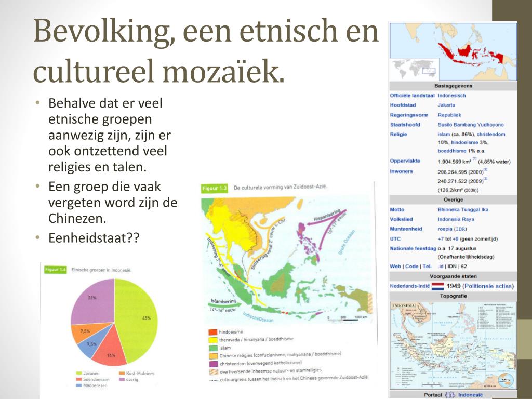Image resolution: width=532 pixels, height=399 pixels.
Task: Select the bullet 'Een groep die vaak vergeten word'
Action: (113, 202)
